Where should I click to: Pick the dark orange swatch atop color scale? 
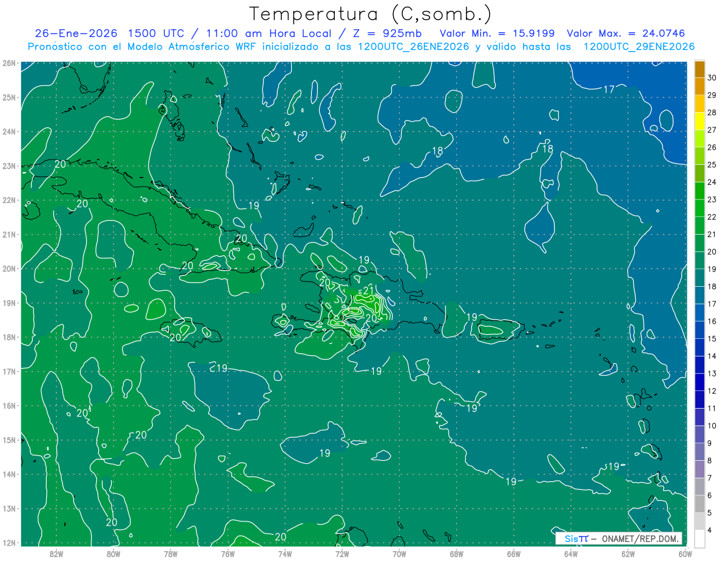(699, 70)
